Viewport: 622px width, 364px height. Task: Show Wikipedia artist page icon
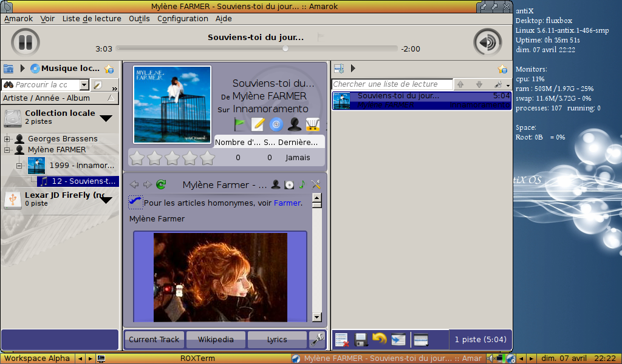[276, 184]
